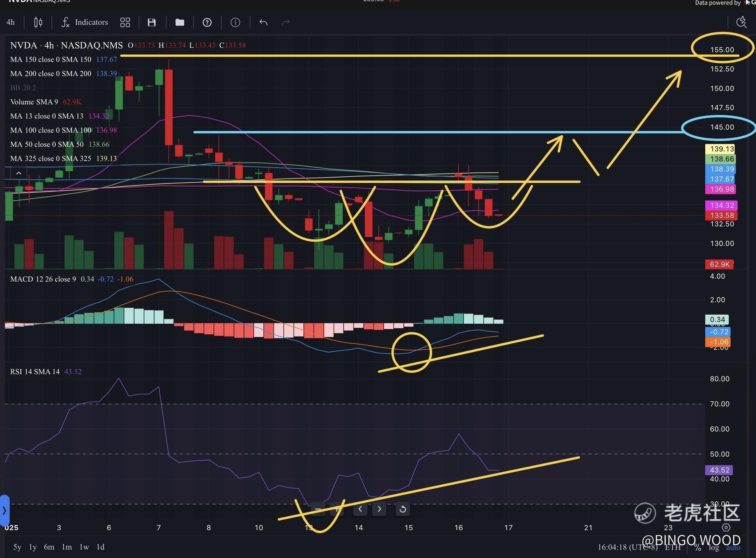Open the indicator templates grid icon
The image size is (756, 558).
[x=125, y=22]
